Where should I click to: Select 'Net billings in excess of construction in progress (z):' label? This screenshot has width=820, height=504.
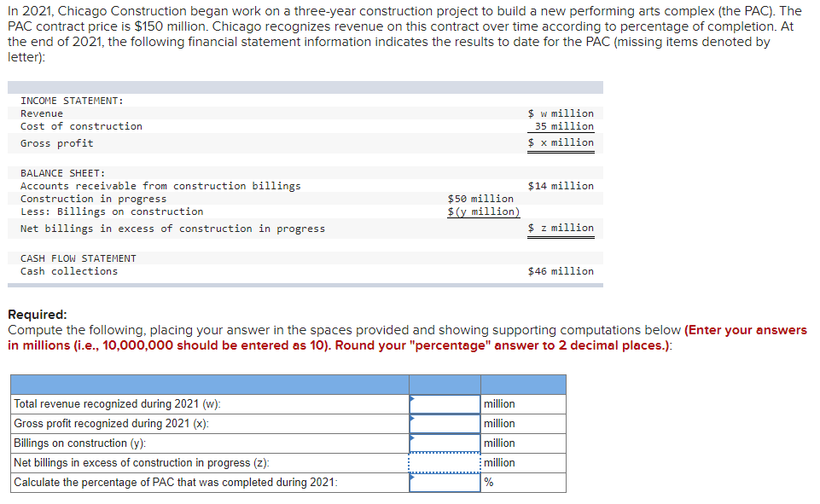coord(142,463)
